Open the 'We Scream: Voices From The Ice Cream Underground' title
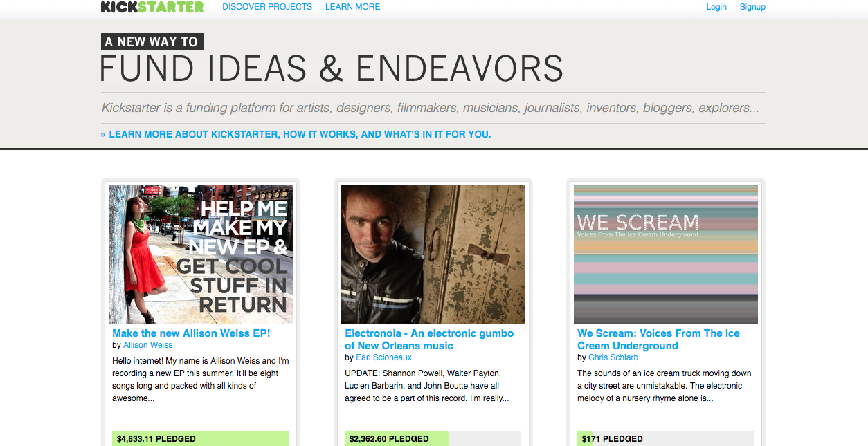The height and width of the screenshot is (446, 868). coord(658,340)
